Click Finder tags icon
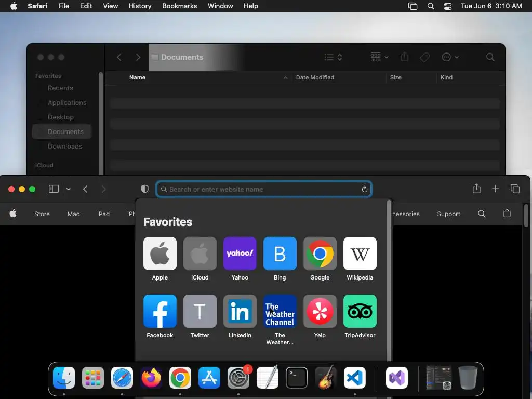 pyautogui.click(x=425, y=57)
